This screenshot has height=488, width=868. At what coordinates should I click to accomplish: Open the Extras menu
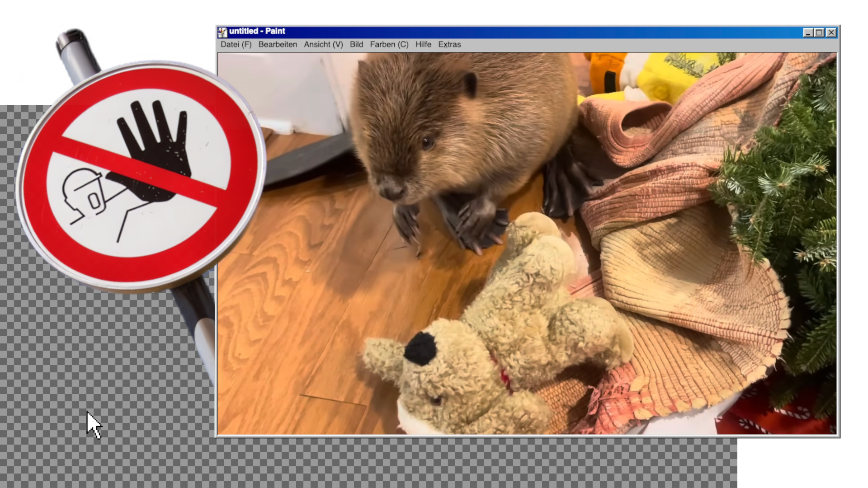click(449, 44)
